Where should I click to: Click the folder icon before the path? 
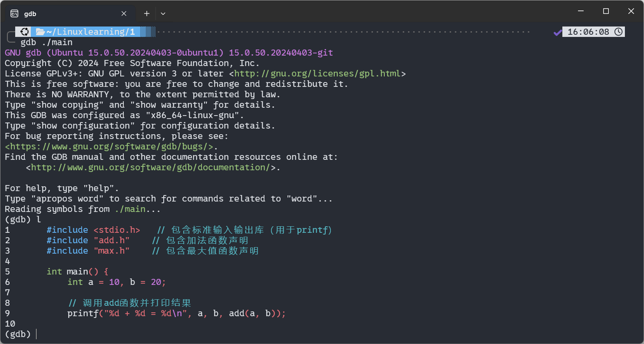tap(40, 32)
